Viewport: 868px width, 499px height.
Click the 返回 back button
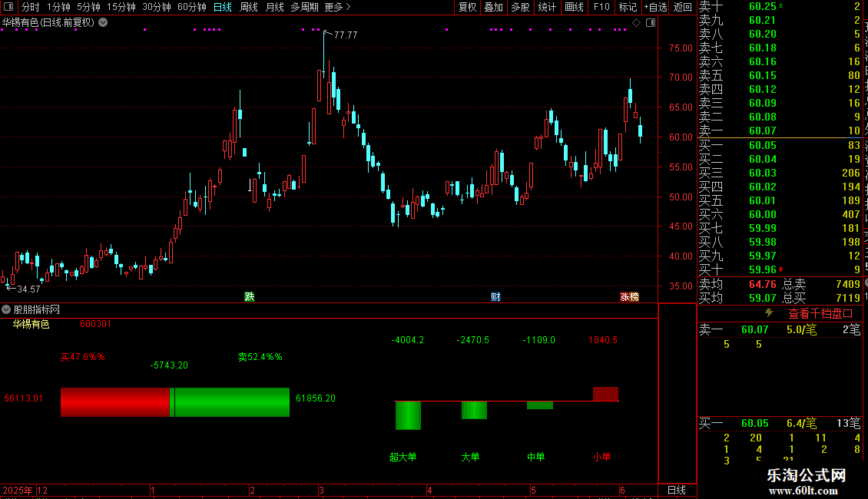[x=683, y=7]
